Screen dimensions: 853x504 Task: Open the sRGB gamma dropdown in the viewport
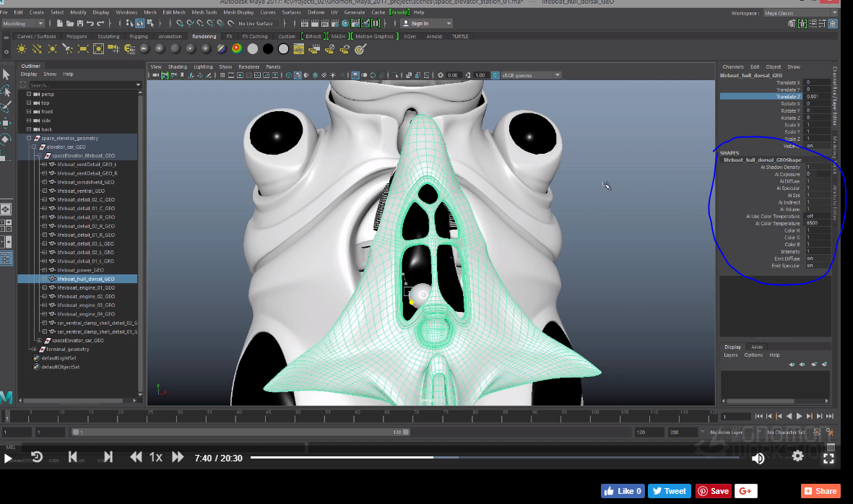(556, 74)
